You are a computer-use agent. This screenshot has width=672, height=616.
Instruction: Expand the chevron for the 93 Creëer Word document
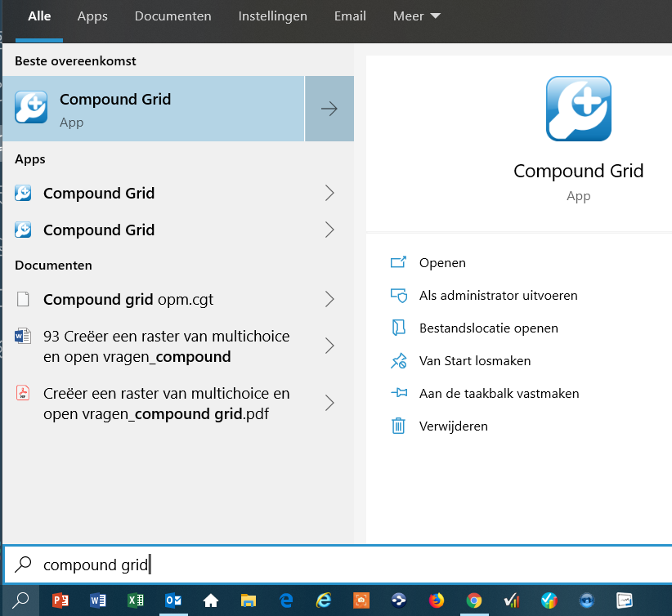(x=329, y=346)
